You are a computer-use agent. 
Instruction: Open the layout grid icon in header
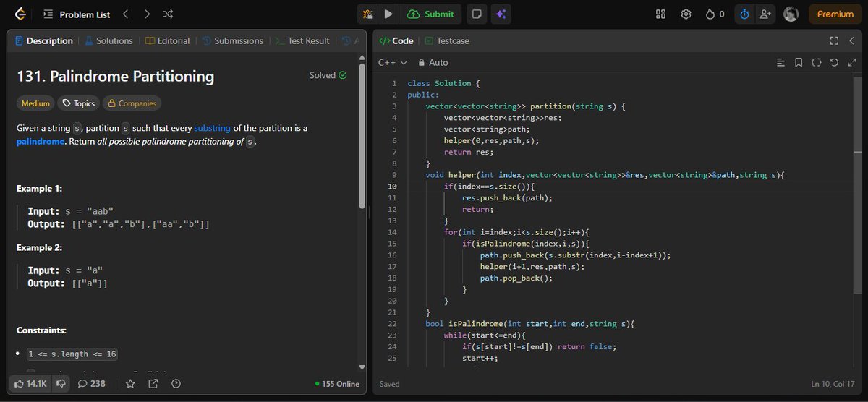pyautogui.click(x=660, y=14)
